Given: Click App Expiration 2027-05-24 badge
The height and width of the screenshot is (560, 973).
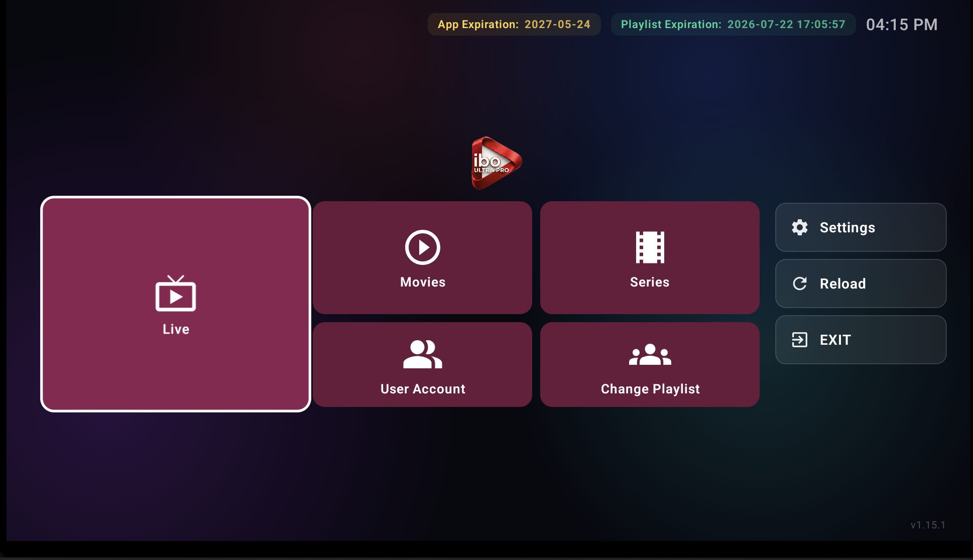Looking at the screenshot, I should tap(514, 24).
